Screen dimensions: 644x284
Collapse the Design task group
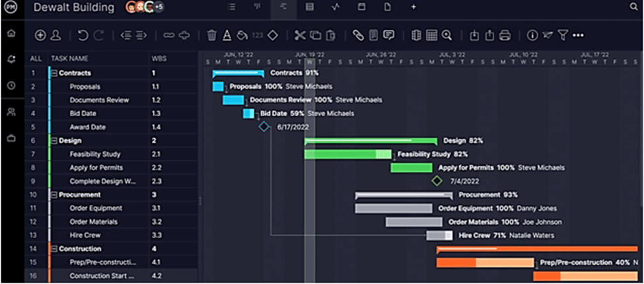click(x=54, y=141)
